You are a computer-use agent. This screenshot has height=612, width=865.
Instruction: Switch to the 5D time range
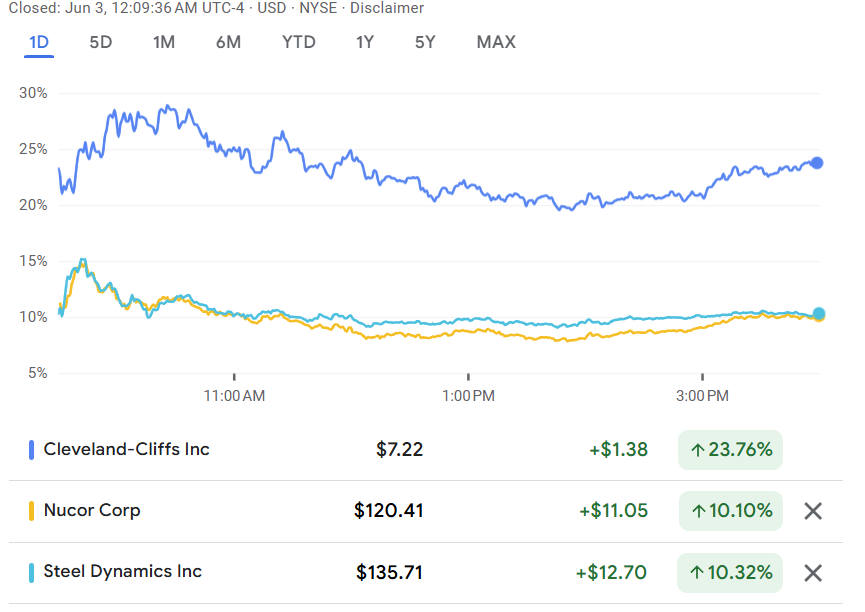pos(100,42)
